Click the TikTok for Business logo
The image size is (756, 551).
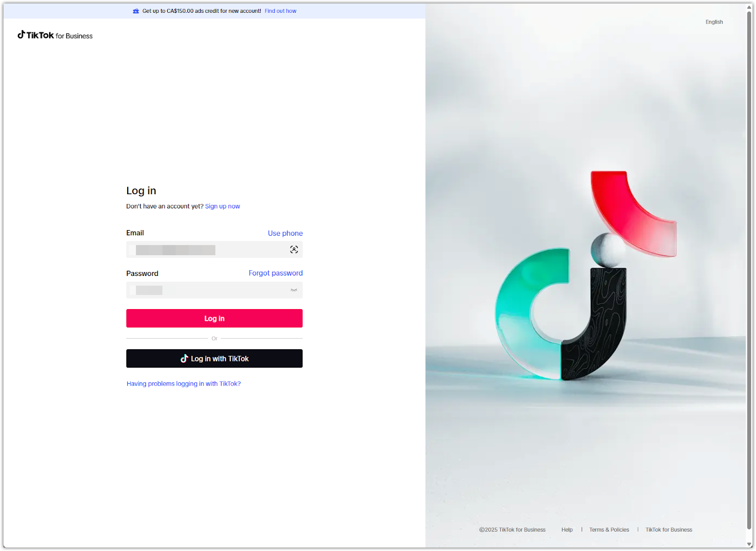click(55, 35)
